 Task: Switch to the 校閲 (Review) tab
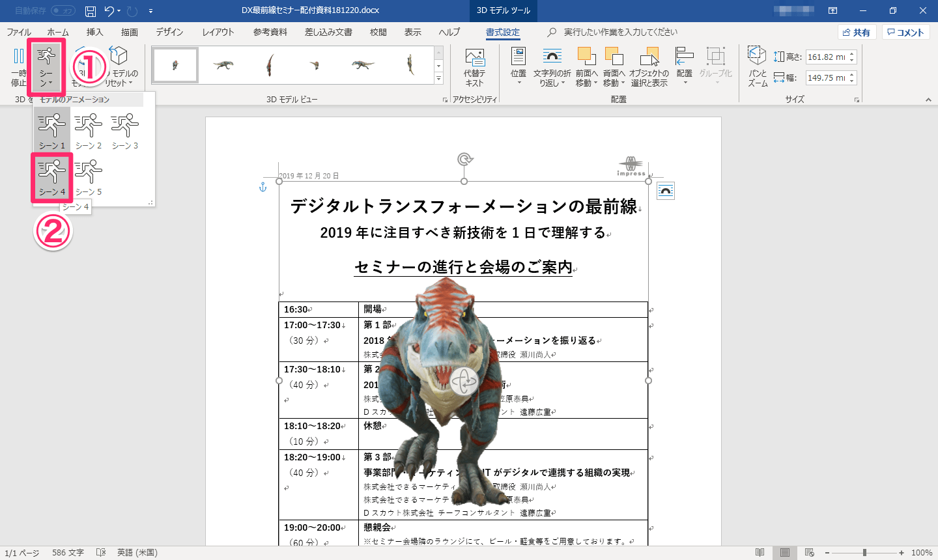pos(378,32)
